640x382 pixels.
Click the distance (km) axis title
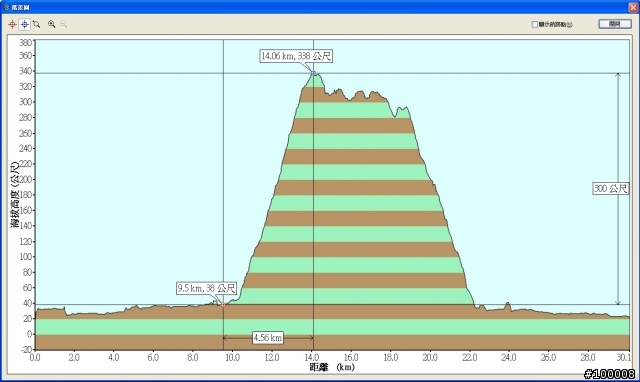pyautogui.click(x=332, y=367)
